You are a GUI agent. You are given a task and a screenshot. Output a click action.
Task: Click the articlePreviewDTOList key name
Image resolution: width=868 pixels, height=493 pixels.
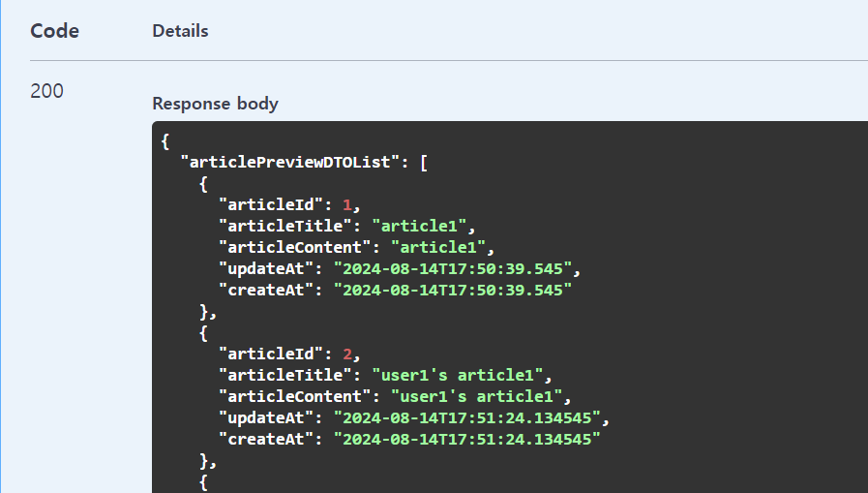click(290, 163)
